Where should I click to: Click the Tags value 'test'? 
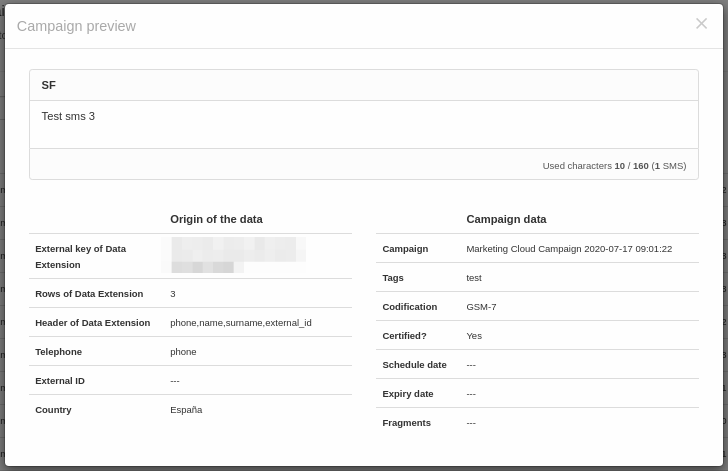pyautogui.click(x=474, y=278)
